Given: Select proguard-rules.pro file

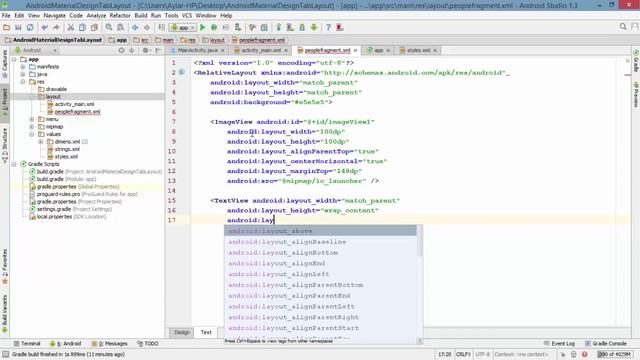Looking at the screenshot, I should 58,194.
